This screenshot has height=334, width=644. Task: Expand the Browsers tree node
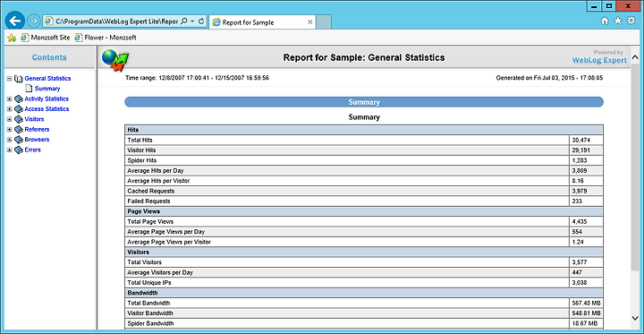(x=9, y=140)
